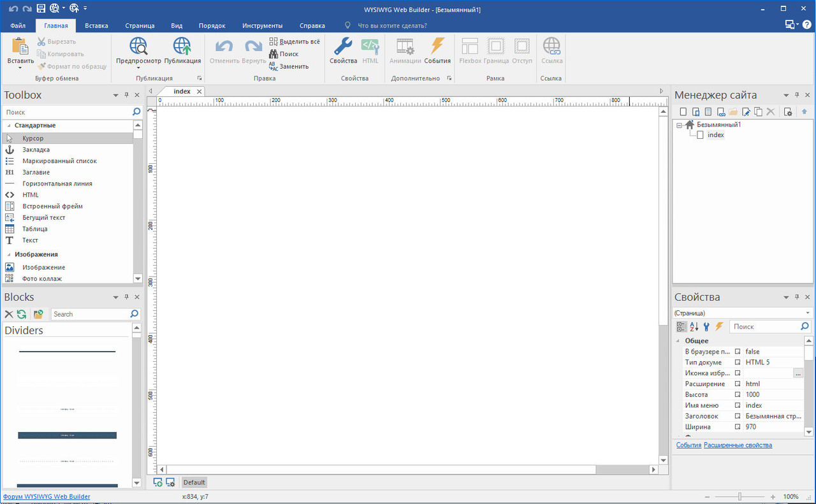
Task: Click new page icon in site manager
Action: [x=683, y=112]
